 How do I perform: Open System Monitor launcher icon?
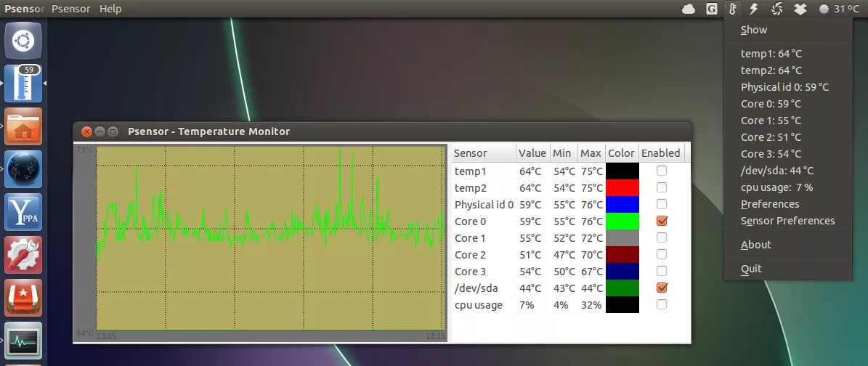pyautogui.click(x=23, y=340)
